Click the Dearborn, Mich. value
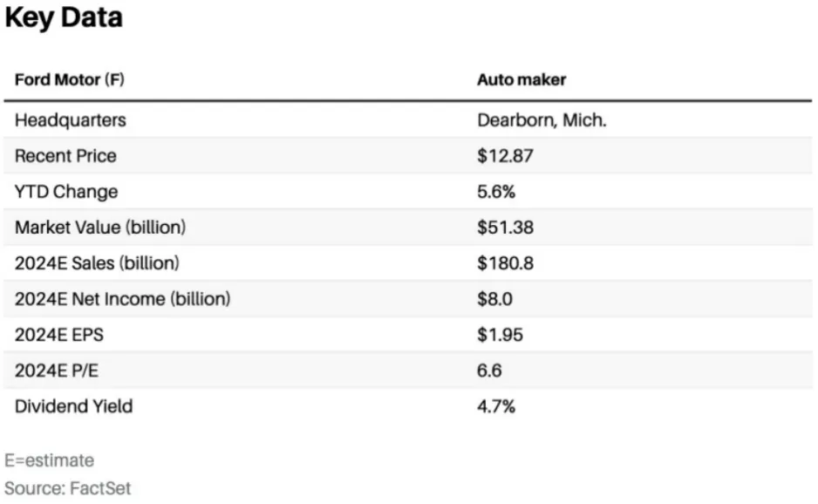 542,120
